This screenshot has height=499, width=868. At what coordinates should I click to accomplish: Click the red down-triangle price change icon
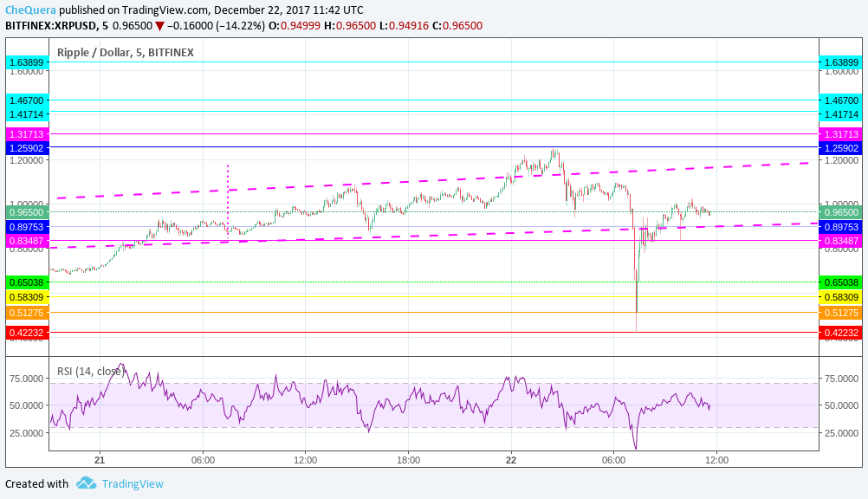159,25
